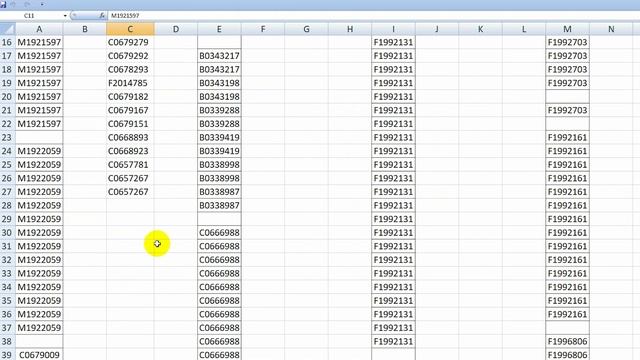The height and width of the screenshot is (360, 640).
Task: Click cell F1992703 in row 21
Action: pos(567,110)
